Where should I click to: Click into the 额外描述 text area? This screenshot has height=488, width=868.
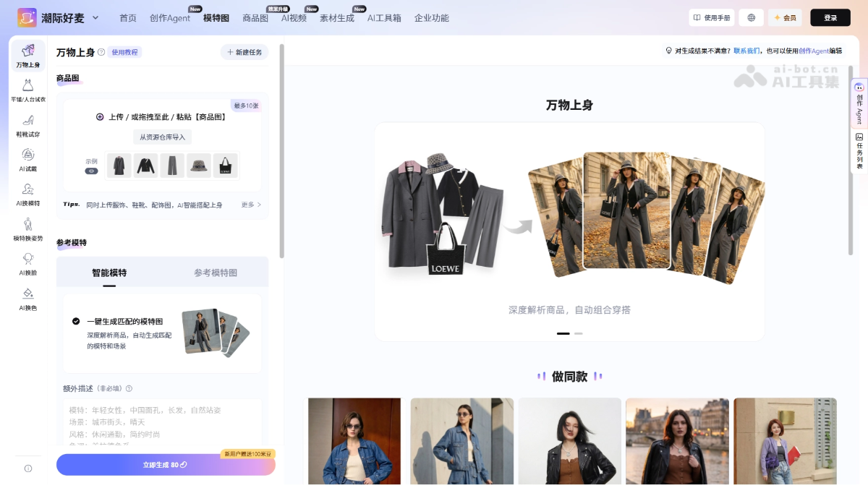point(162,421)
